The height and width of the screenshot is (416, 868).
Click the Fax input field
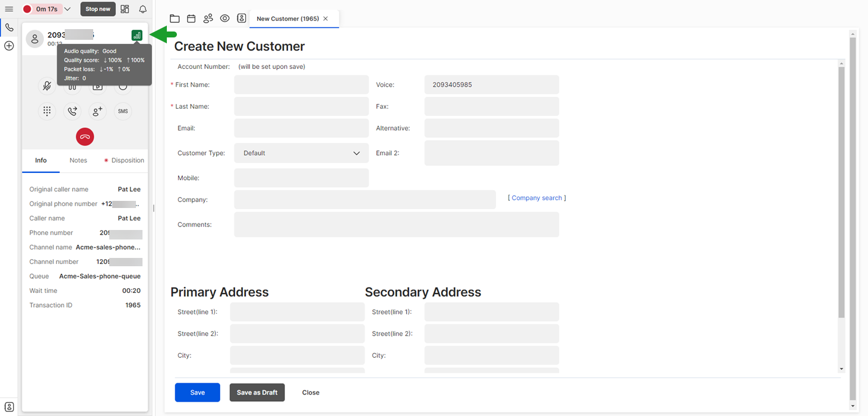pyautogui.click(x=492, y=106)
